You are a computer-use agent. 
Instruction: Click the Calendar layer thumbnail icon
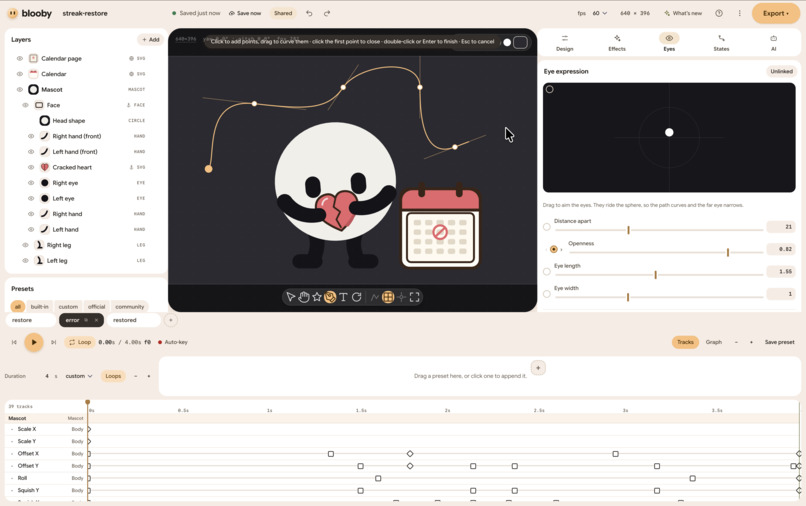point(33,74)
